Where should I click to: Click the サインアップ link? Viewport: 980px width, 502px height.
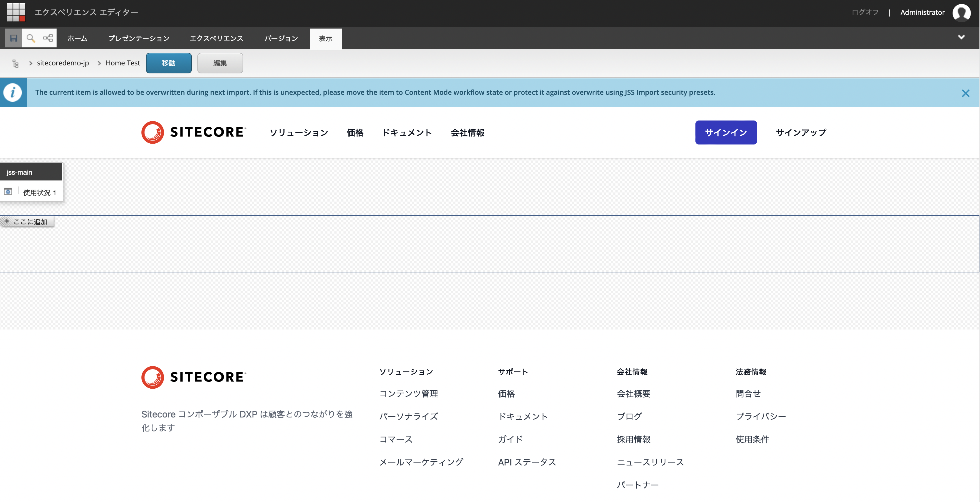coord(801,132)
